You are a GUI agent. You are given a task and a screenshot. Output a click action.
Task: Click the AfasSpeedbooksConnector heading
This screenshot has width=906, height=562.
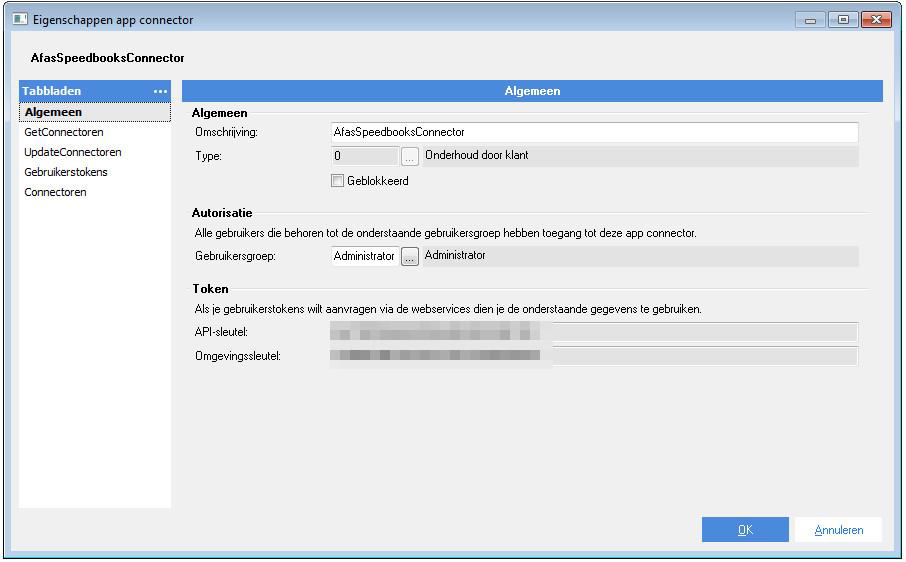coord(107,58)
